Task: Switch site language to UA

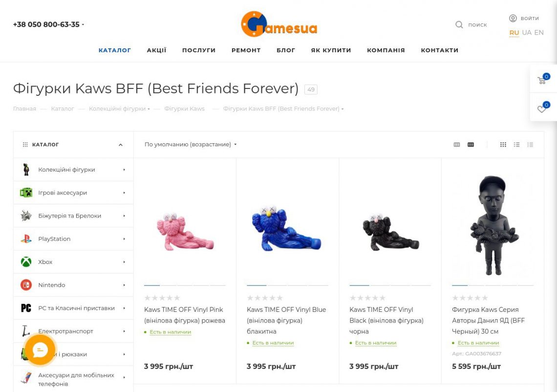Action: [x=526, y=32]
